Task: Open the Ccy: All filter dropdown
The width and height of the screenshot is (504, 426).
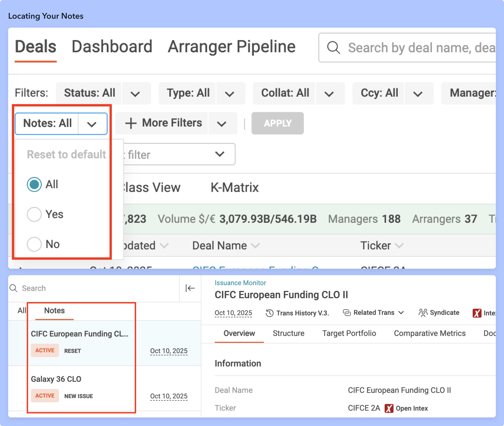Action: point(418,94)
